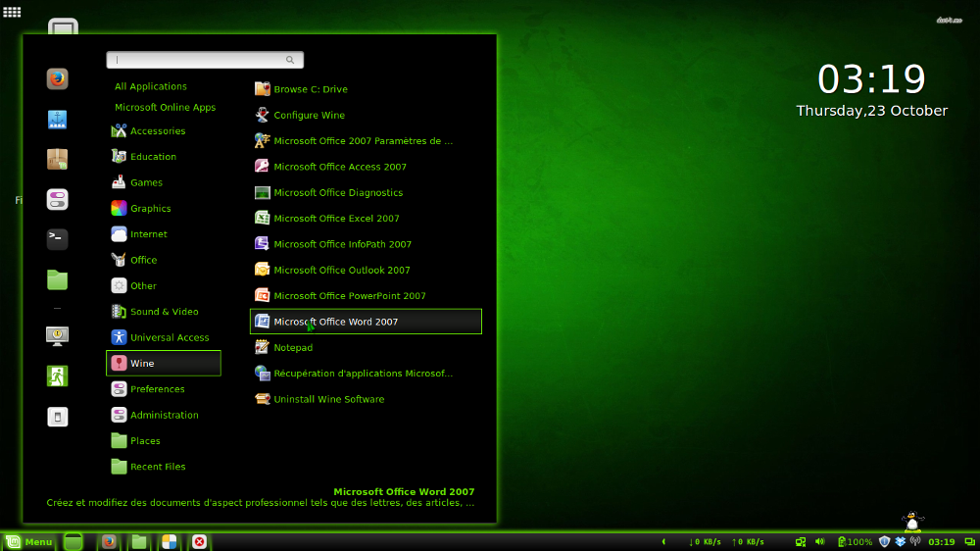Open the green Files folder in favorites
The width and height of the screenshot is (980, 551).
click(58, 279)
